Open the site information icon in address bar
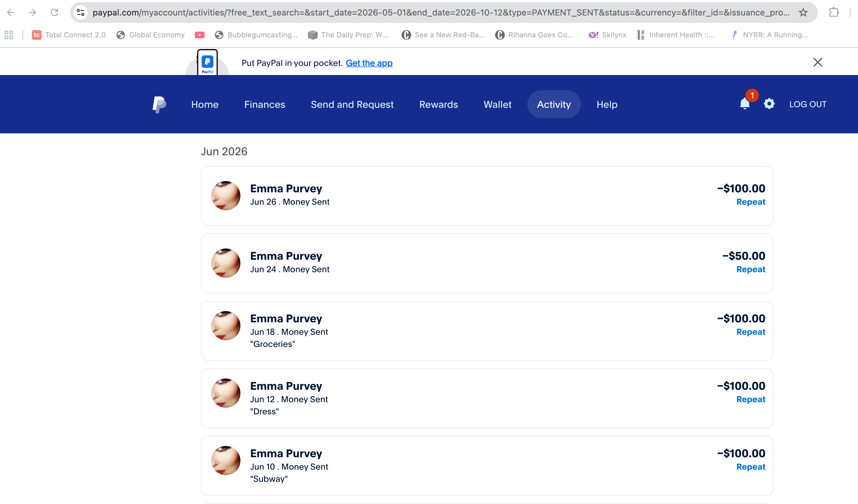The height and width of the screenshot is (504, 858). click(x=81, y=12)
